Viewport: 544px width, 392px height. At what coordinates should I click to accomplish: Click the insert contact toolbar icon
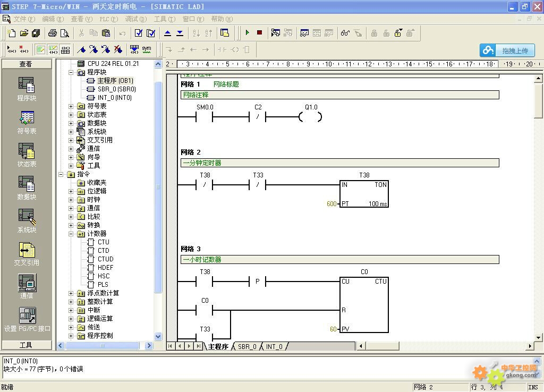pos(222,49)
